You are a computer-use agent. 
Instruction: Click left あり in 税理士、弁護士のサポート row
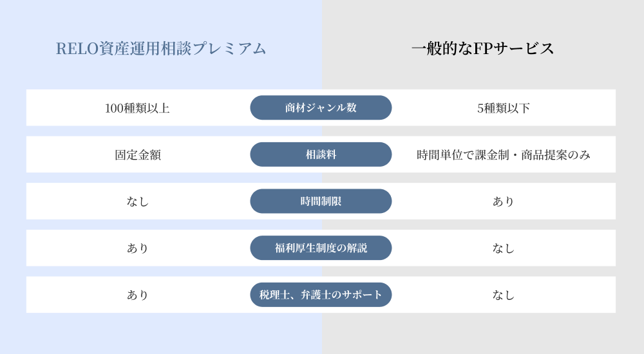137,295
